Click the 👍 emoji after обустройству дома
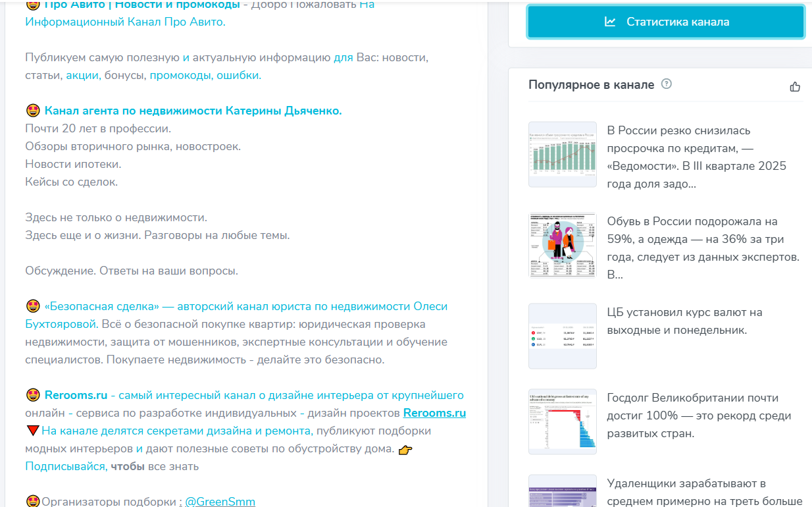The image size is (812, 507). [406, 450]
